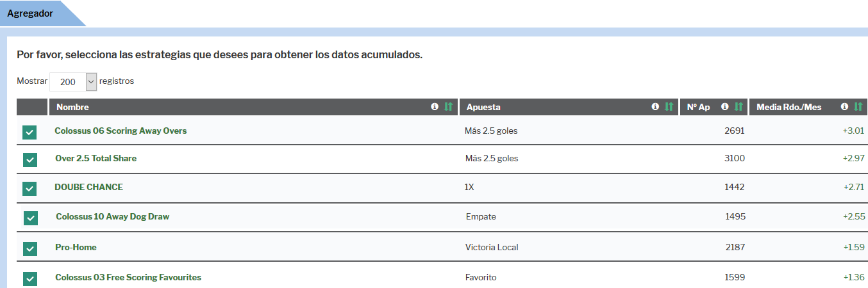
Task: Sort table by Nombre column arrows
Action: click(448, 107)
